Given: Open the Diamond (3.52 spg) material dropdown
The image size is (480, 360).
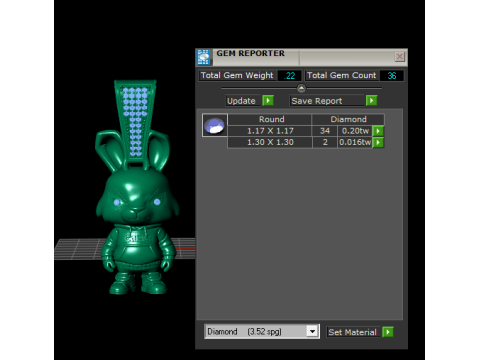Looking at the screenshot, I should tap(312, 332).
